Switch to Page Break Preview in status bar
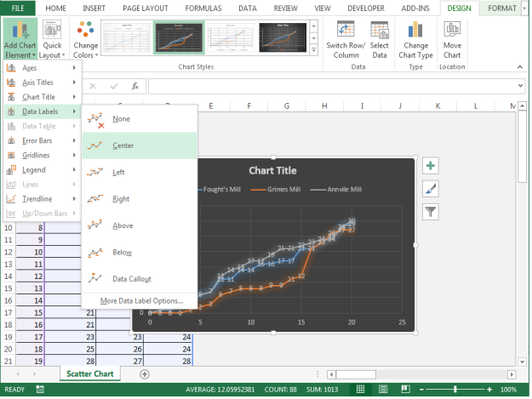 click(405, 390)
